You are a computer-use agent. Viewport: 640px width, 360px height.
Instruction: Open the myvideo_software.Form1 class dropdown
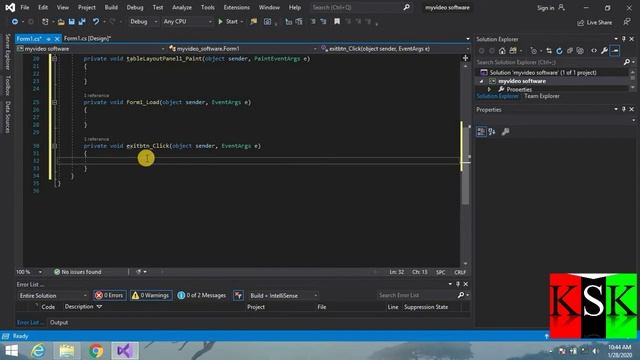click(x=242, y=49)
